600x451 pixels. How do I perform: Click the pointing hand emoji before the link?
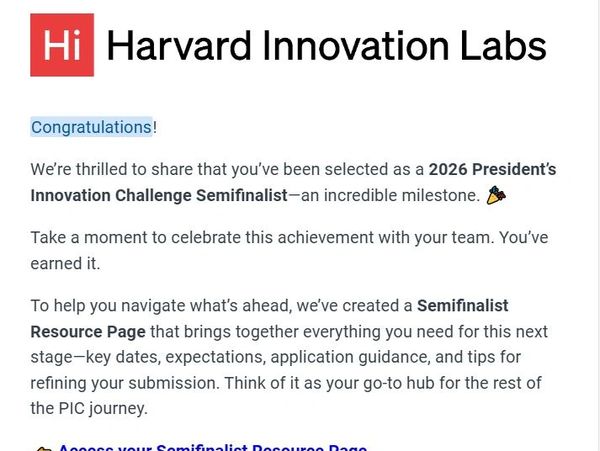[x=42, y=449]
